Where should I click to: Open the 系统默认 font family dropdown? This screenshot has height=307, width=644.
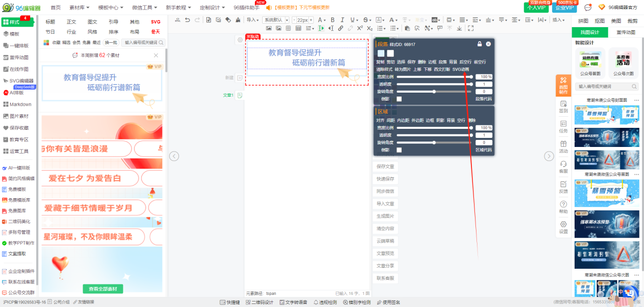[x=276, y=20]
